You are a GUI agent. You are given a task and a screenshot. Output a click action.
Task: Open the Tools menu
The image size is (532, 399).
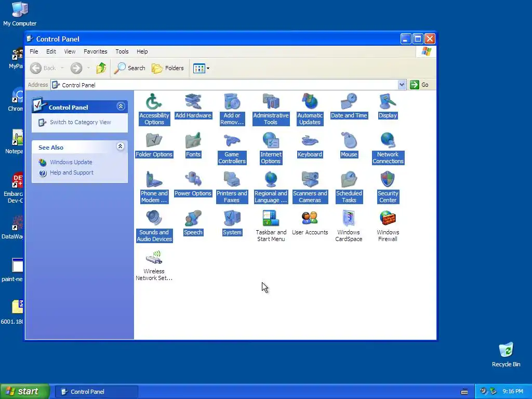[122, 51]
